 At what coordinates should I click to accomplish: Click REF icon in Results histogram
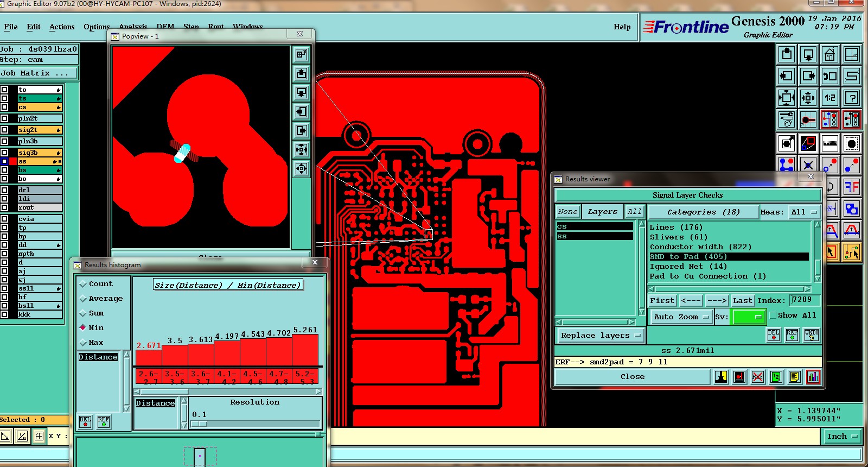pyautogui.click(x=104, y=422)
